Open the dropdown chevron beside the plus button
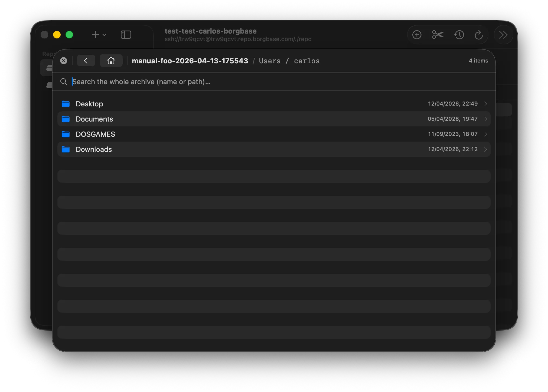 [105, 35]
